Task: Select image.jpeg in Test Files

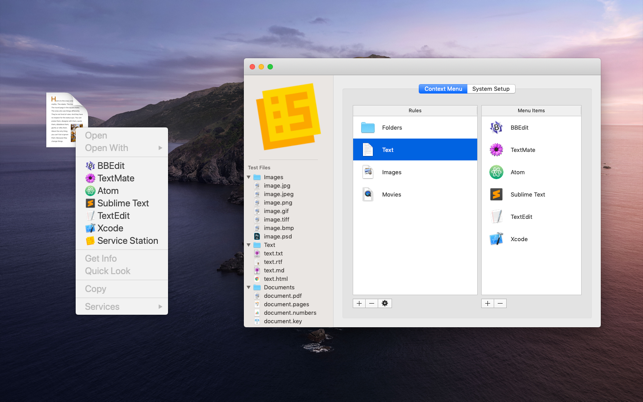Action: [278, 194]
